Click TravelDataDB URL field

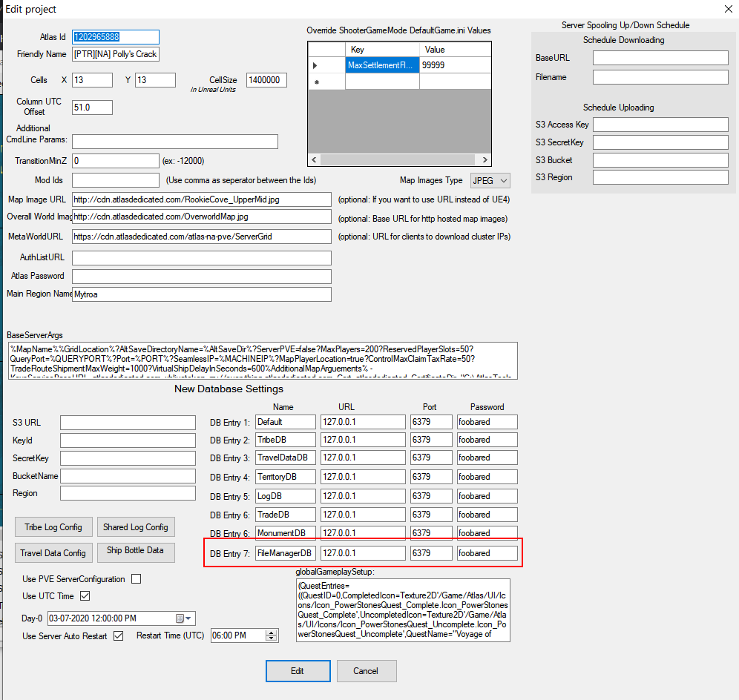[363, 458]
